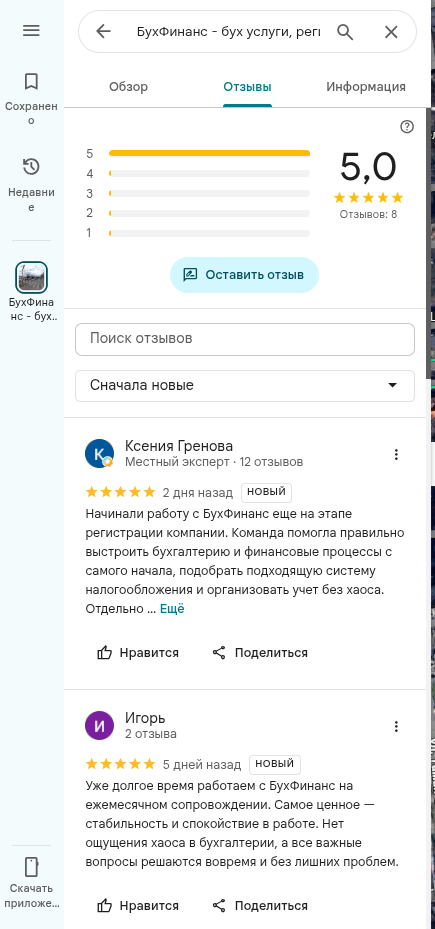Share Игорь's review
Image resolution: width=435 pixels, height=929 pixels.
260,906
